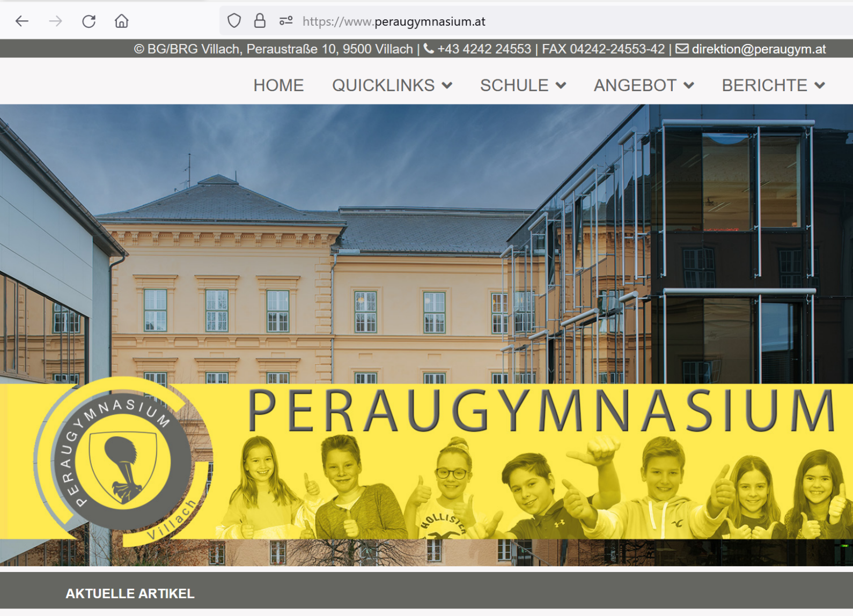The image size is (853, 616).
Task: Open the ANGEBOT menu
Action: click(x=635, y=85)
